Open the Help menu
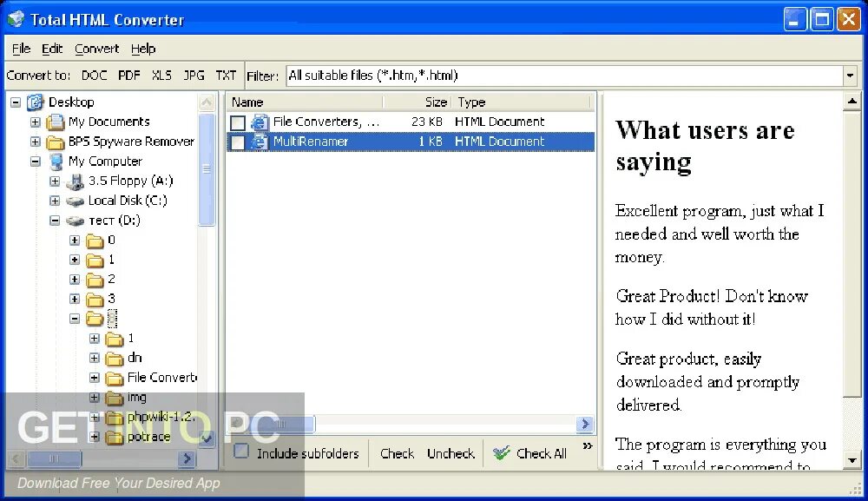 click(x=143, y=49)
